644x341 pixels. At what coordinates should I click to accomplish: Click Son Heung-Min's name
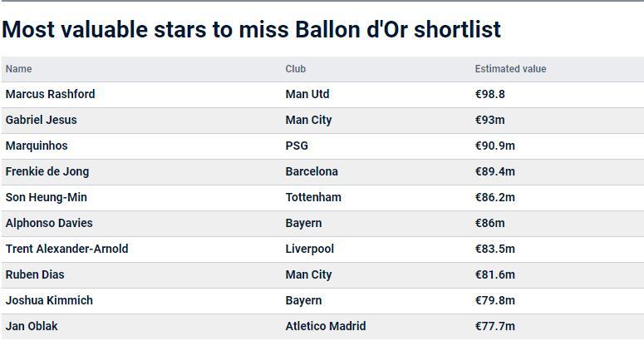click(x=46, y=197)
